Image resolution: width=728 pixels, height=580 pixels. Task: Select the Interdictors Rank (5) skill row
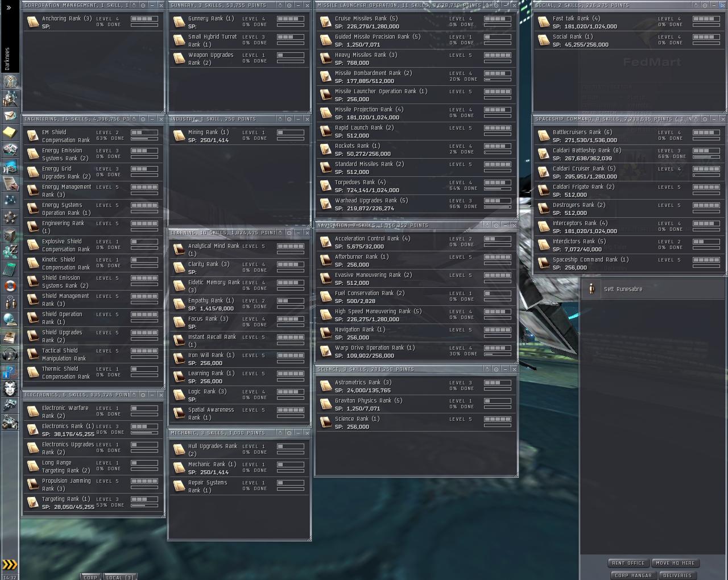coord(630,245)
